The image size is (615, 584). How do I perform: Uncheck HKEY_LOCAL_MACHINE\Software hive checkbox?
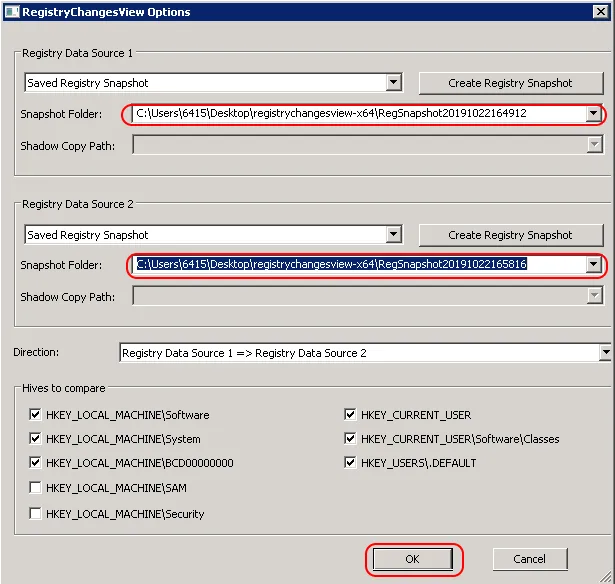coord(36,415)
